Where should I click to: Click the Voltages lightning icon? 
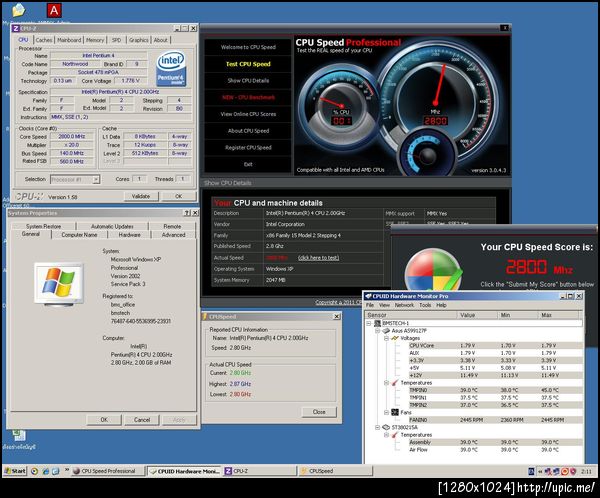[x=395, y=338]
